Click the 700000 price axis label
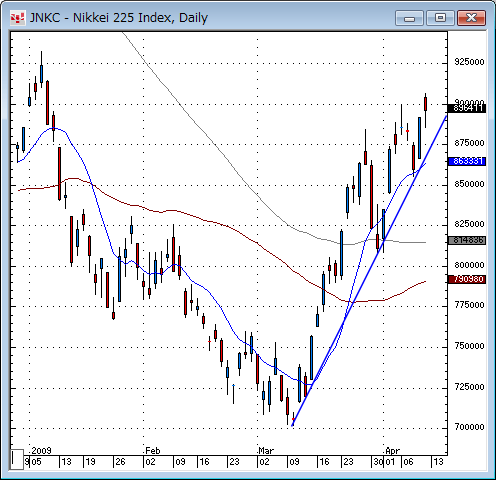The width and height of the screenshot is (496, 480). coord(469,427)
